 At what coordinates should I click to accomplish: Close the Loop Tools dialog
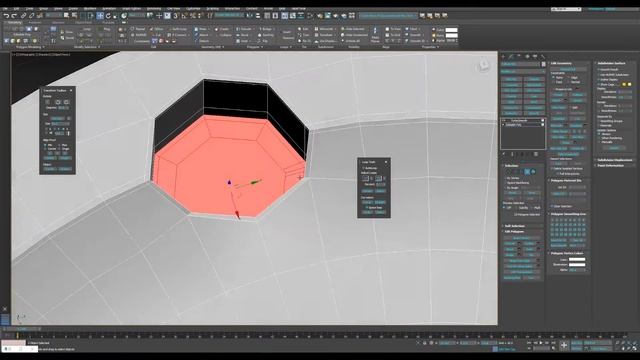point(386,162)
